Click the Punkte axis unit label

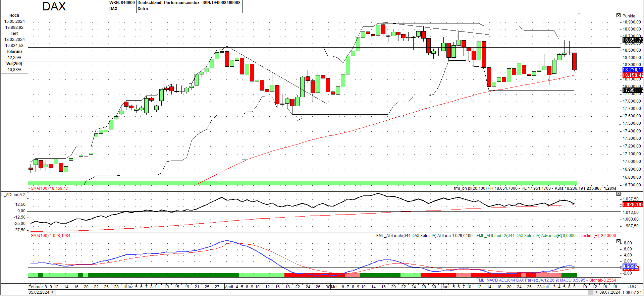(x=629, y=16)
